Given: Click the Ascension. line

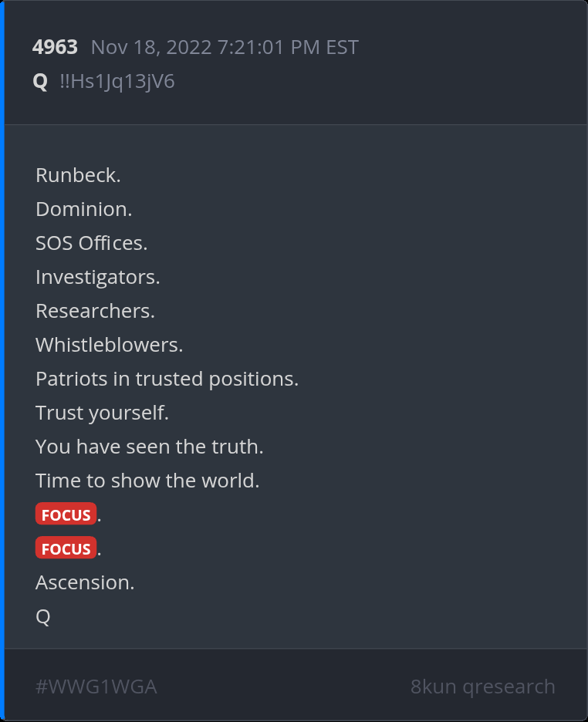Looking at the screenshot, I should [x=85, y=582].
